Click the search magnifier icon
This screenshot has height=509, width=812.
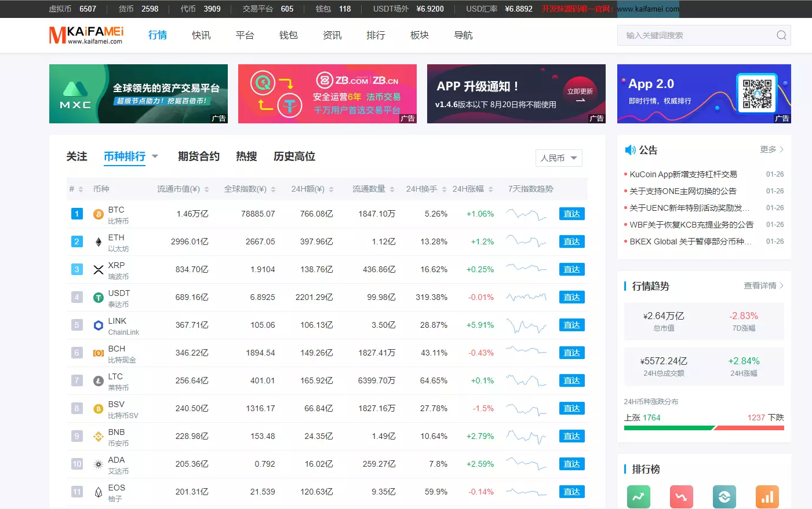pyautogui.click(x=781, y=35)
